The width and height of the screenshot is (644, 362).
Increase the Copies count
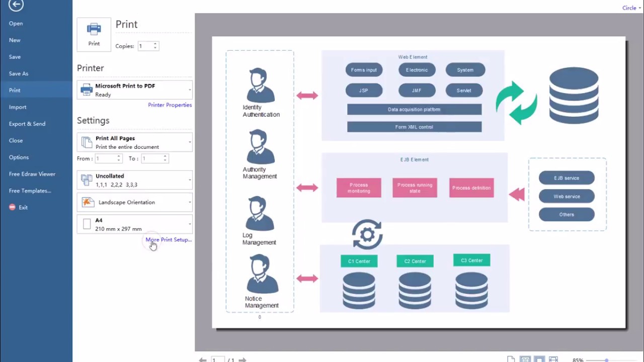(155, 44)
